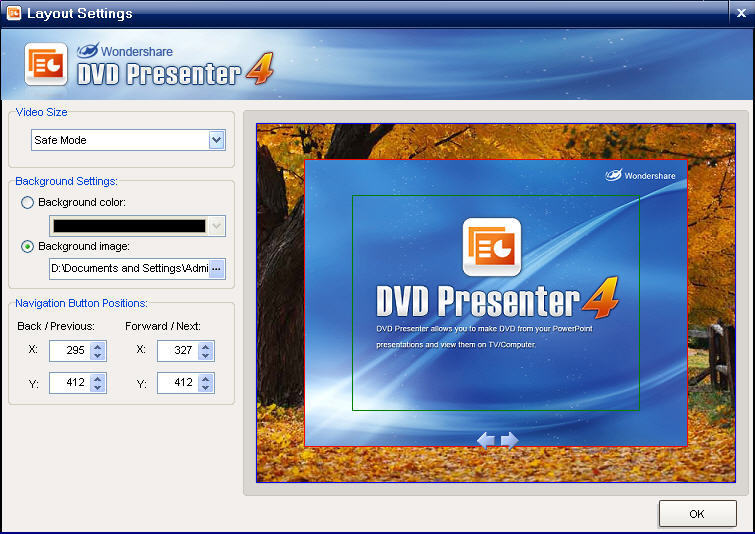The width and height of the screenshot is (755, 534).
Task: Open the Video Size dropdown arrow
Action: pyautogui.click(x=217, y=140)
